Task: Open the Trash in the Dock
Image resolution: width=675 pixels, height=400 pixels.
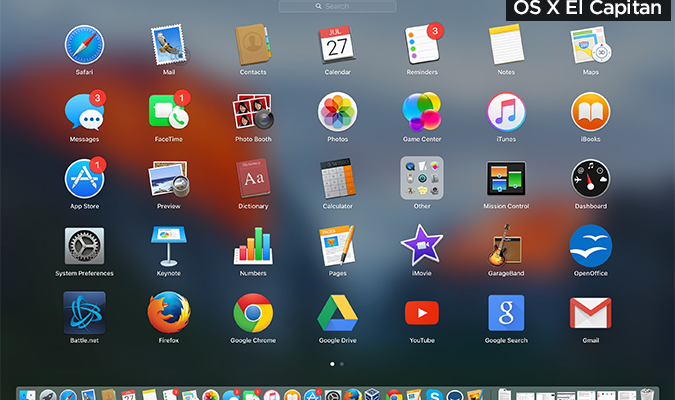Action: point(647,394)
